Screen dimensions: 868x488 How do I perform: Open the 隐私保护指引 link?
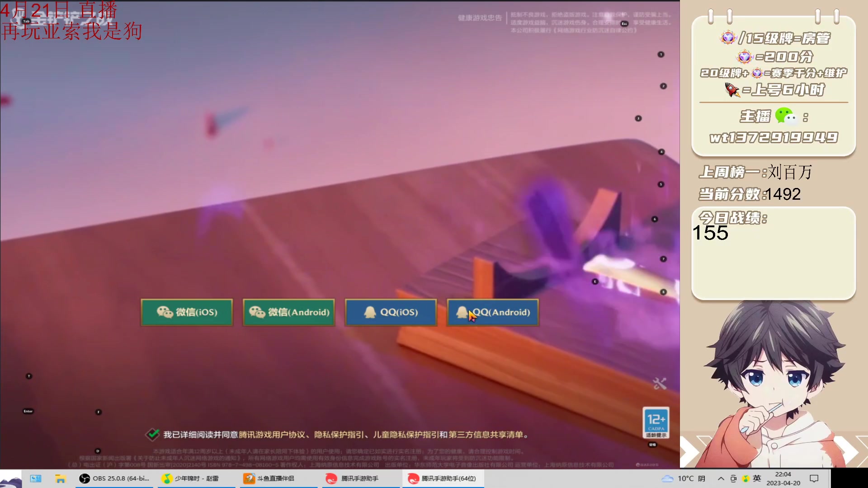339,435
